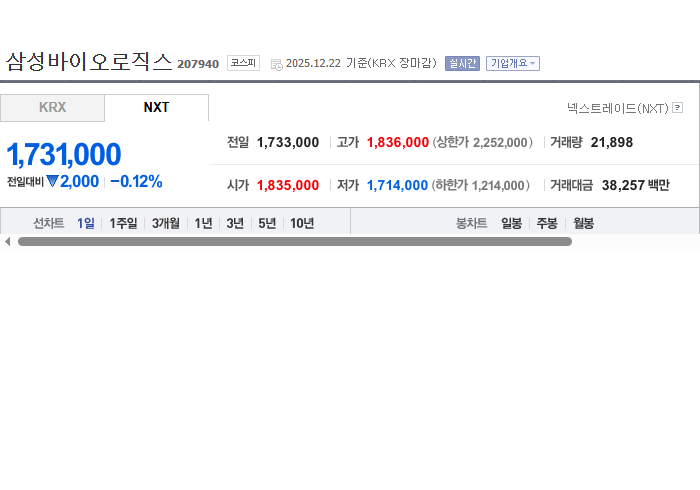Click the 넥스트레이드(NXT) label
Screen dimensions: 700x490
(x=618, y=108)
